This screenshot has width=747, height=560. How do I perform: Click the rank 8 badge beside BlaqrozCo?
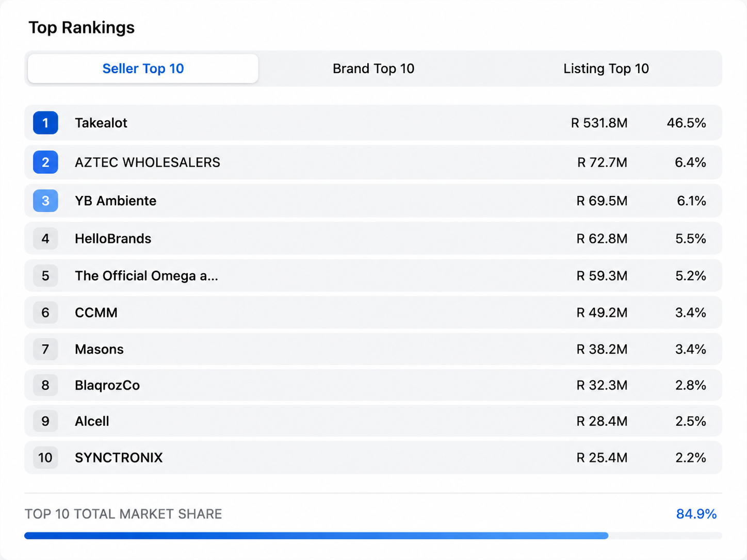pos(45,385)
